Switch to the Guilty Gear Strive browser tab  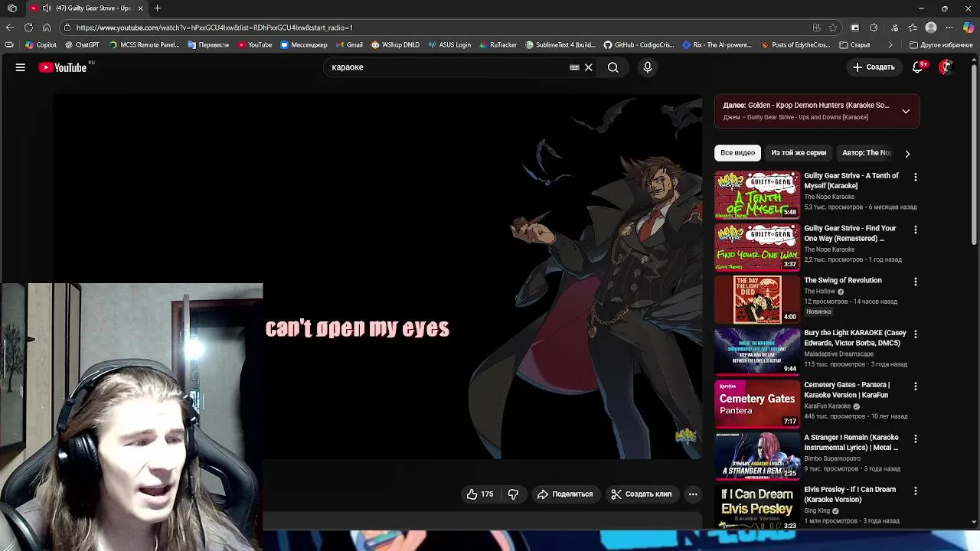(87, 8)
